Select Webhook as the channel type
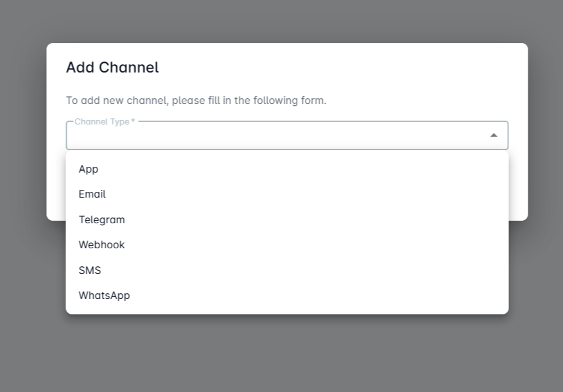 click(101, 244)
